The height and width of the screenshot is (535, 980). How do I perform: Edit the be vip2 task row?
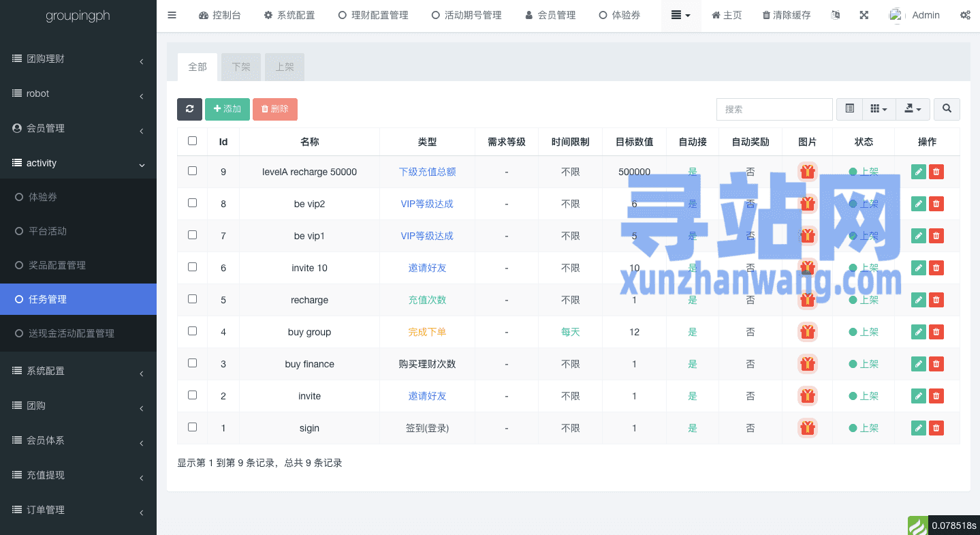[919, 204]
